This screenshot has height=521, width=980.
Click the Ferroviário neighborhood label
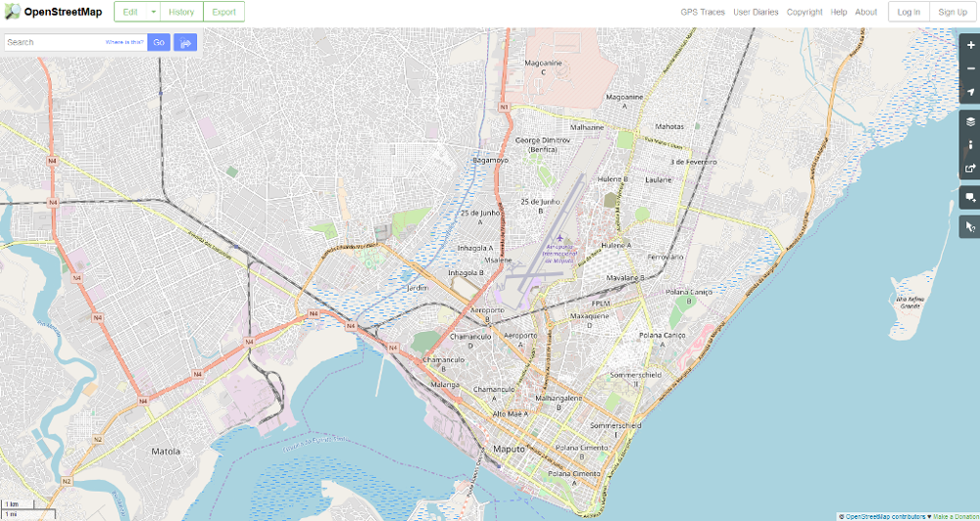[x=665, y=257]
